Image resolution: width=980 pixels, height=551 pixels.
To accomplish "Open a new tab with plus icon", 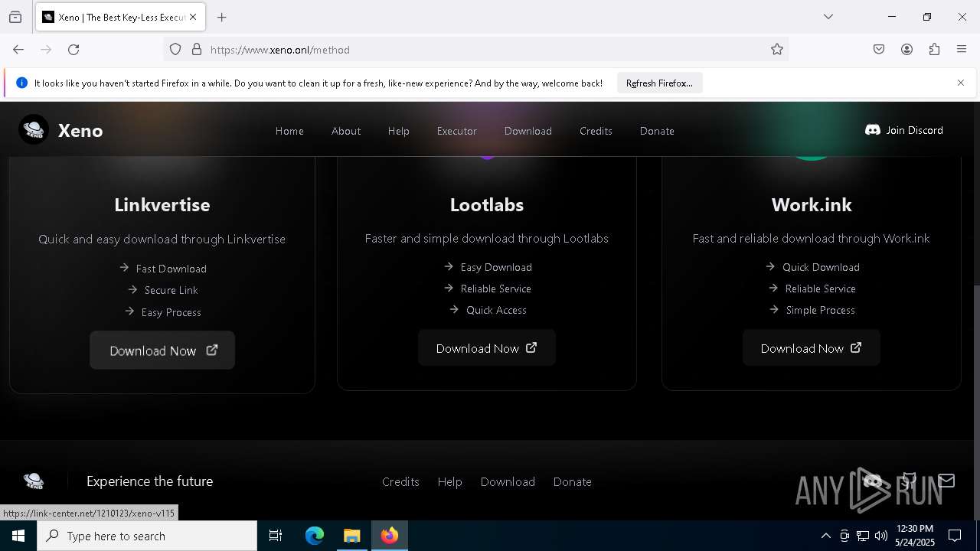I will pyautogui.click(x=222, y=17).
